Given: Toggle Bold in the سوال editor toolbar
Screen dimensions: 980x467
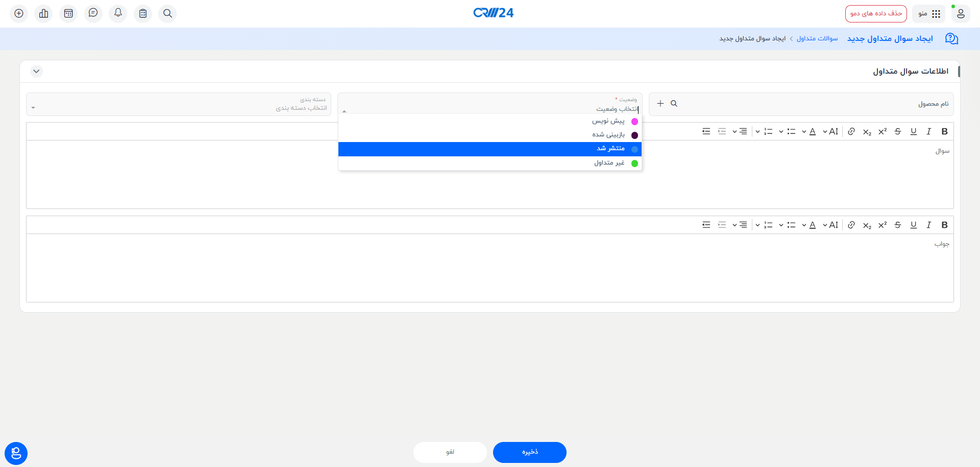Looking at the screenshot, I should tap(944, 132).
